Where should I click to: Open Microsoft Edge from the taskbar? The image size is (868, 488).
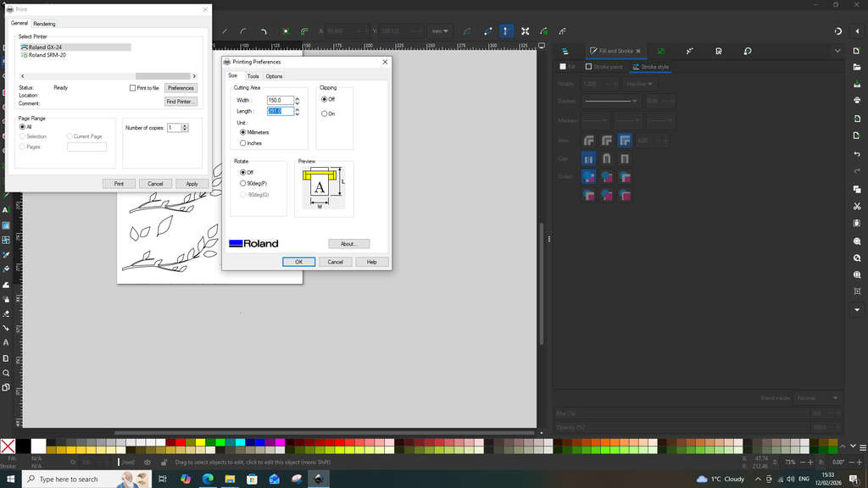[208, 479]
